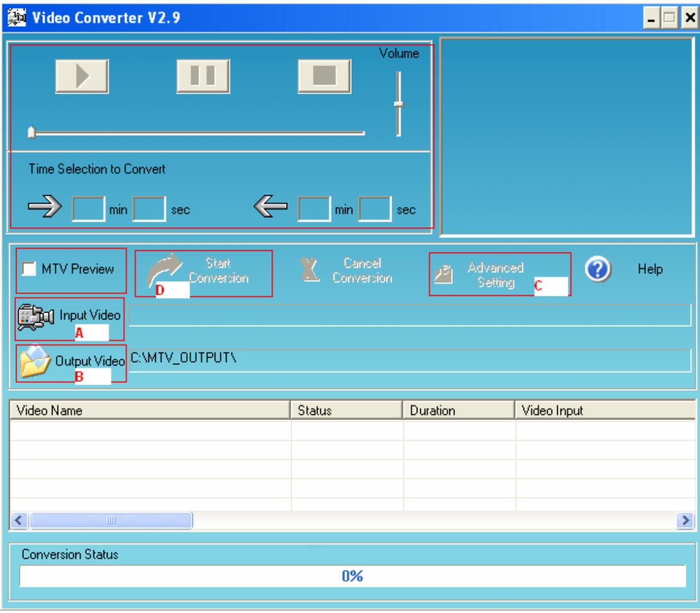This screenshot has width=700, height=613.
Task: Click the Status column header
Action: (x=347, y=410)
